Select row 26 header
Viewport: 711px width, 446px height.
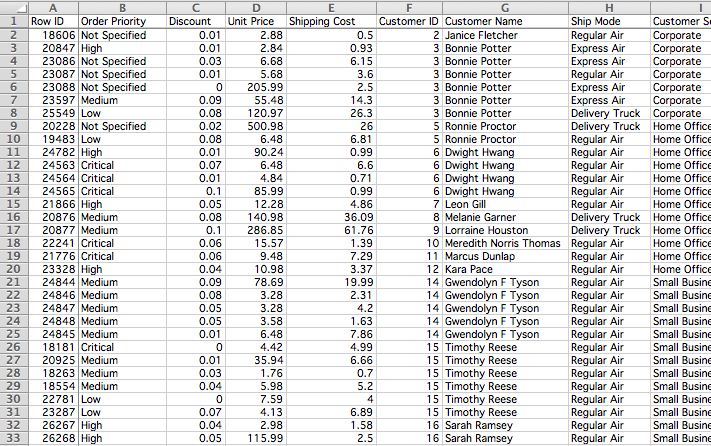14,347
